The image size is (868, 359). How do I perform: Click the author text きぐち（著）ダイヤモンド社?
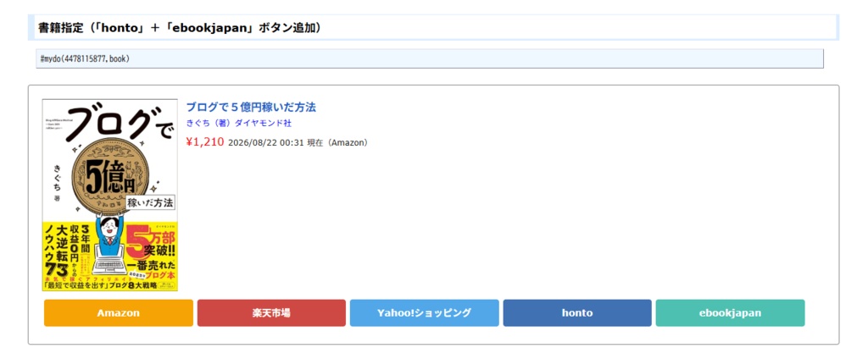tap(238, 124)
